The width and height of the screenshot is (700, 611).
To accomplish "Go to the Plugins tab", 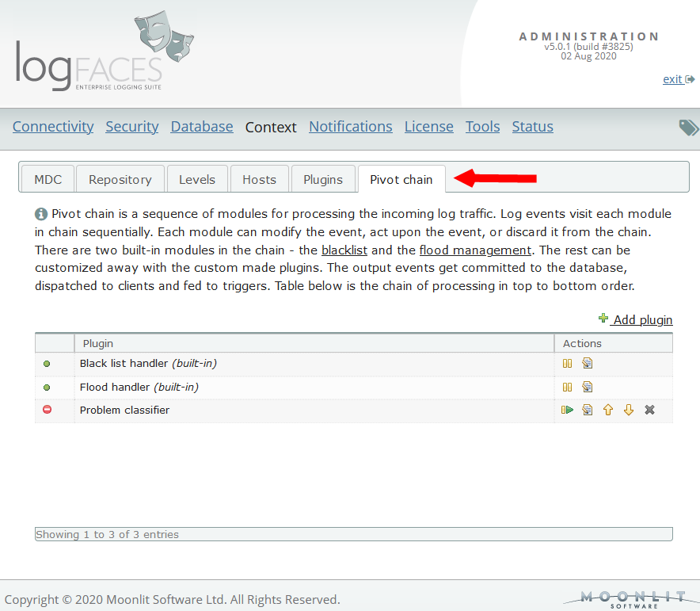I will [323, 179].
